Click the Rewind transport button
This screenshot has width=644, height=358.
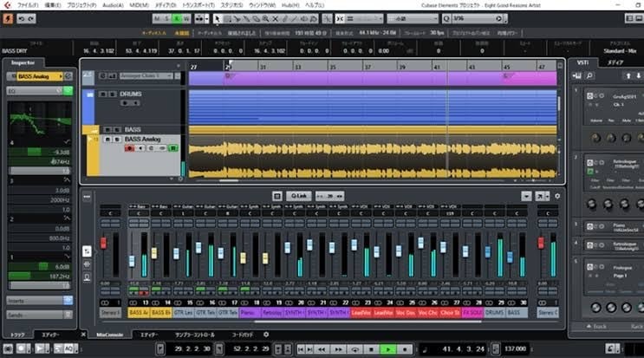322,349
